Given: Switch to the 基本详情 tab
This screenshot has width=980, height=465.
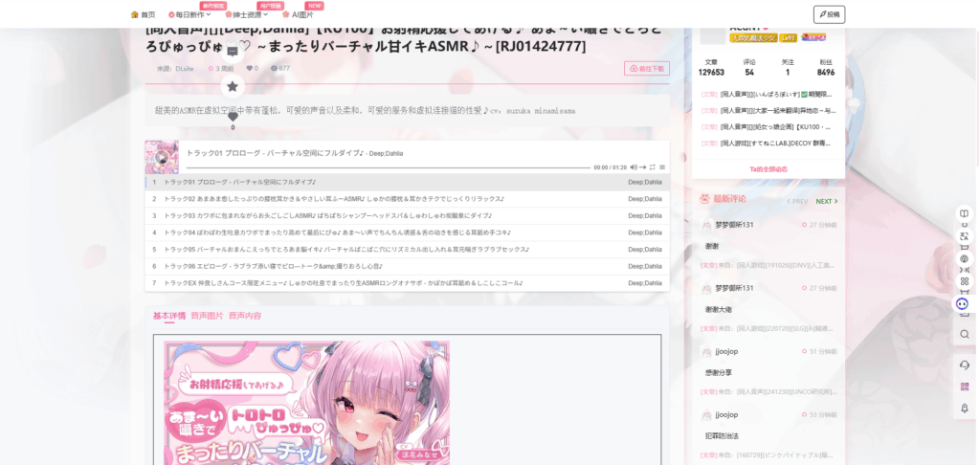Looking at the screenshot, I should (168, 316).
